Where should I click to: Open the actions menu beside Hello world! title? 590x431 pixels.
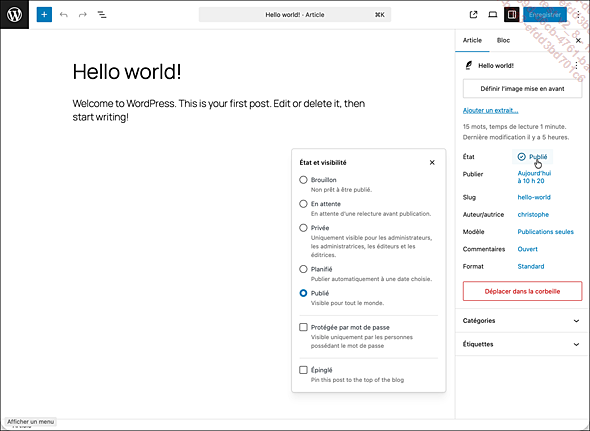pos(576,65)
